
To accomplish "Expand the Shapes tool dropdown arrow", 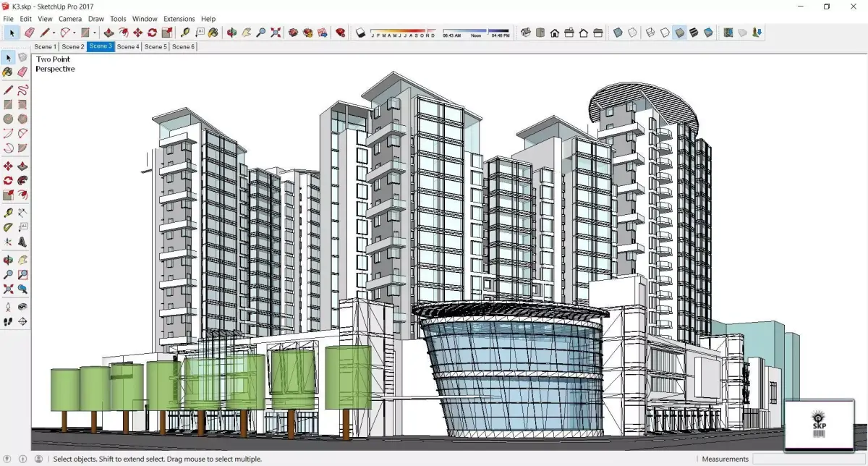I will tap(94, 33).
